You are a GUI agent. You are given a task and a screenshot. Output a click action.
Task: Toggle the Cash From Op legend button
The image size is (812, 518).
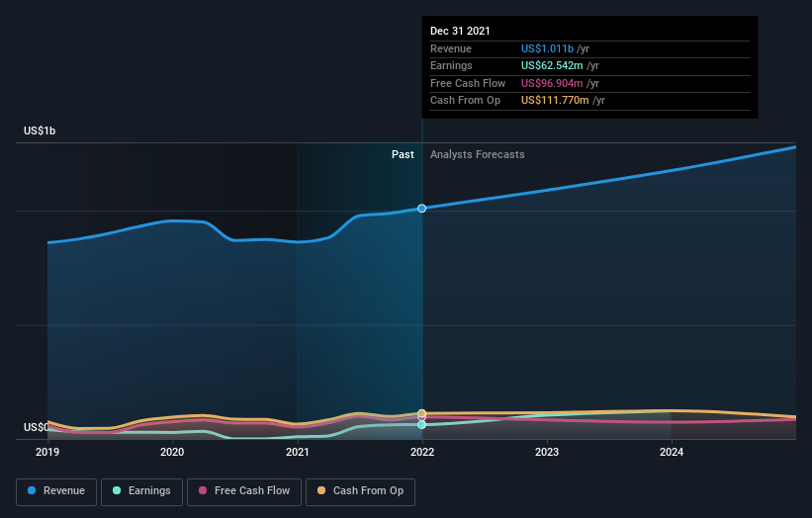click(x=360, y=491)
